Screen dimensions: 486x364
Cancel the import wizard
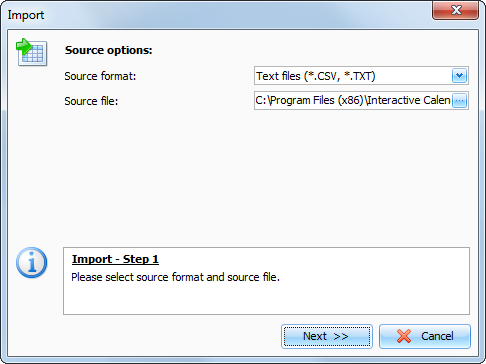click(x=425, y=336)
